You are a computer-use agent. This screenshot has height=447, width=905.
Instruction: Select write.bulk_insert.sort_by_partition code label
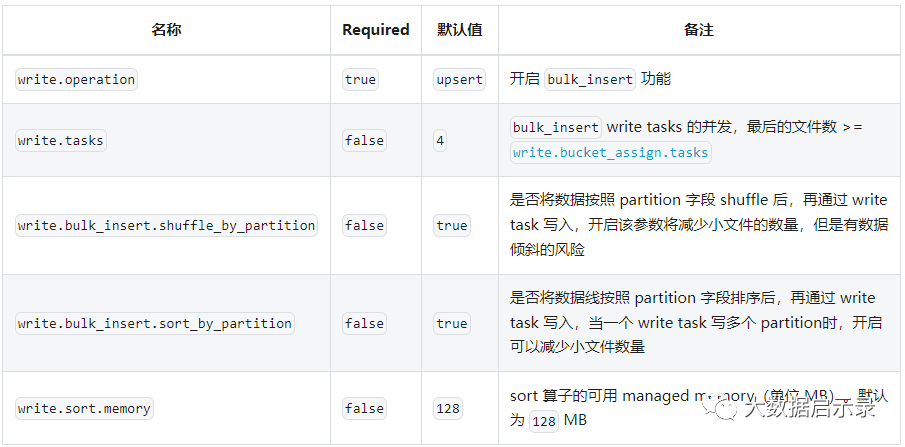(x=155, y=324)
